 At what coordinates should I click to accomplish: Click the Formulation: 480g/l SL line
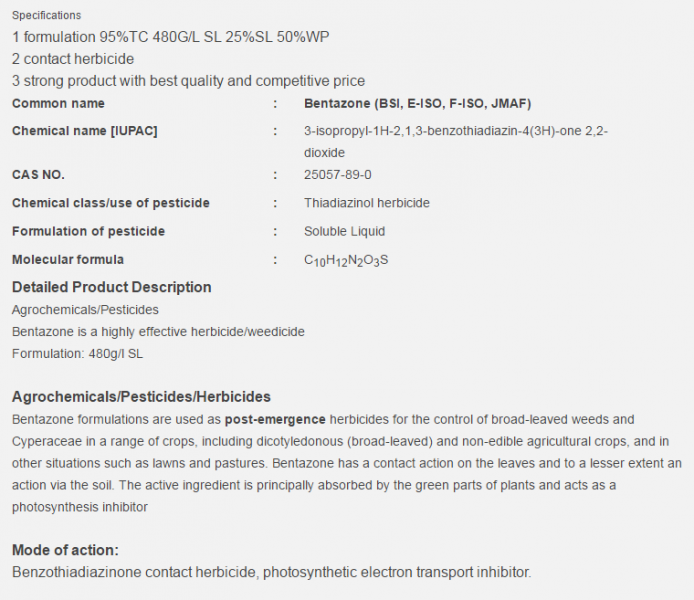[77, 354]
